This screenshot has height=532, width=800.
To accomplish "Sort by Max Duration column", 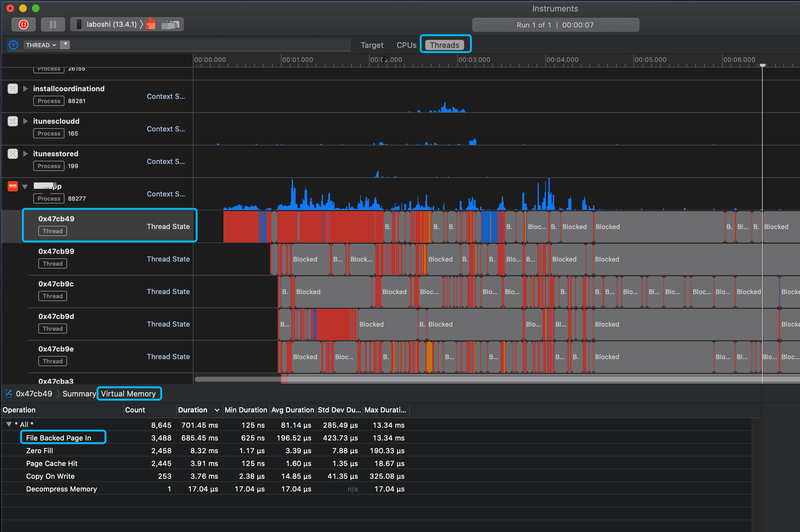I will tap(386, 410).
